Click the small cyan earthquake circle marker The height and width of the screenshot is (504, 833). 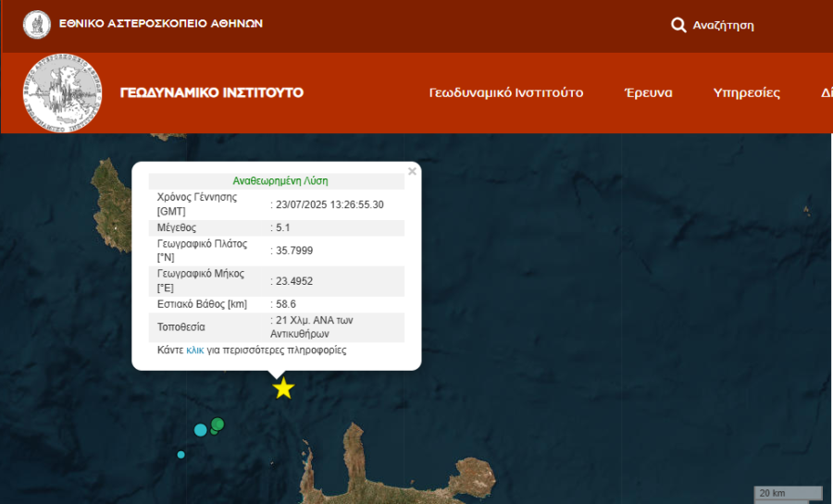(180, 455)
